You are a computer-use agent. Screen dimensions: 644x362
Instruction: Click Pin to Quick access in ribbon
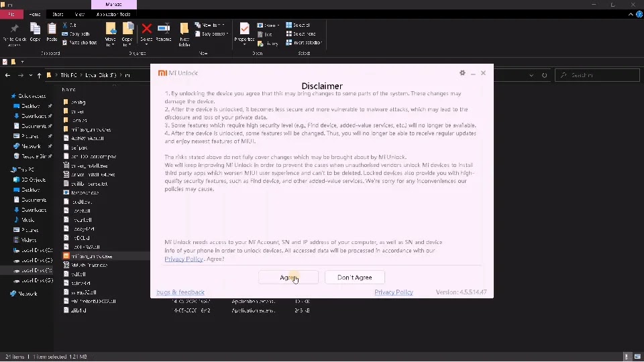(x=14, y=34)
